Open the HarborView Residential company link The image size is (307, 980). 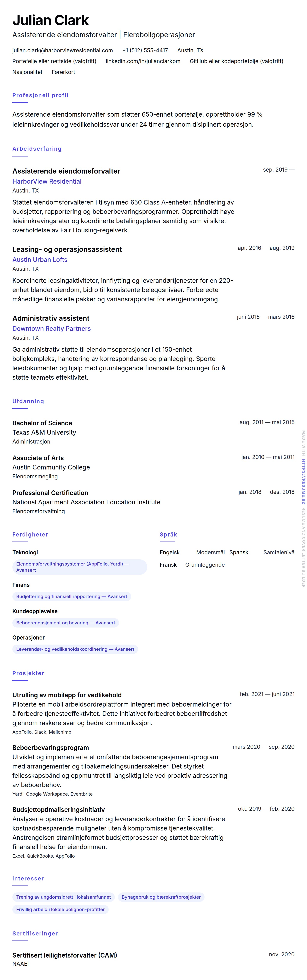[47, 181]
